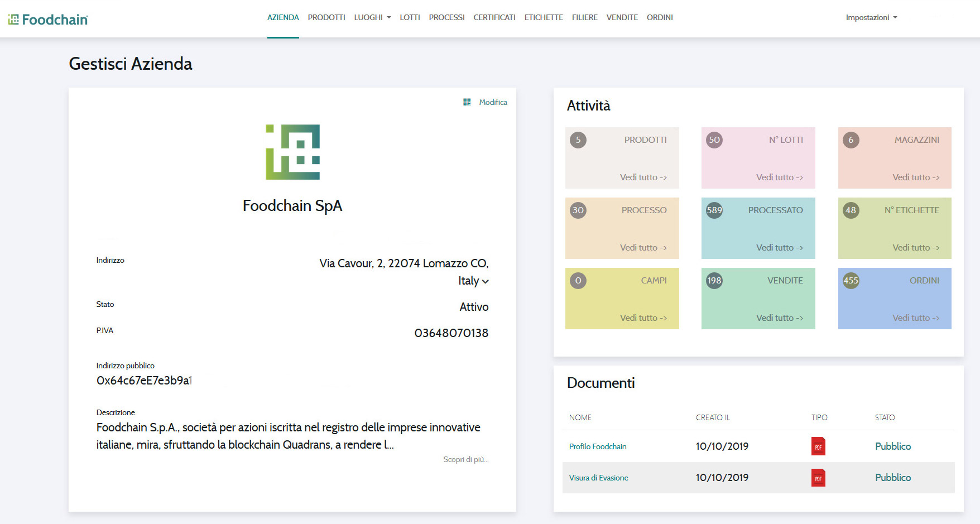The image size is (980, 524).
Task: Click Vedi tutto on the N° Etichette card
Action: 916,248
